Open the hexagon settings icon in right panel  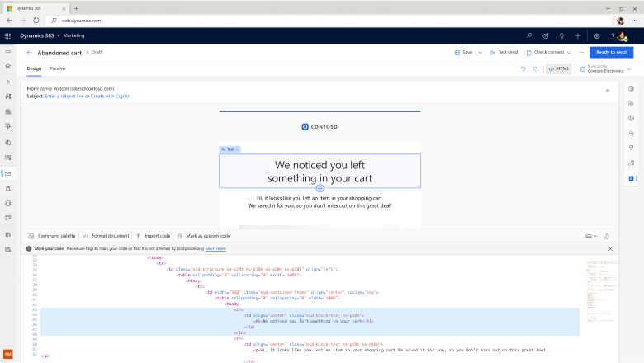click(x=632, y=118)
